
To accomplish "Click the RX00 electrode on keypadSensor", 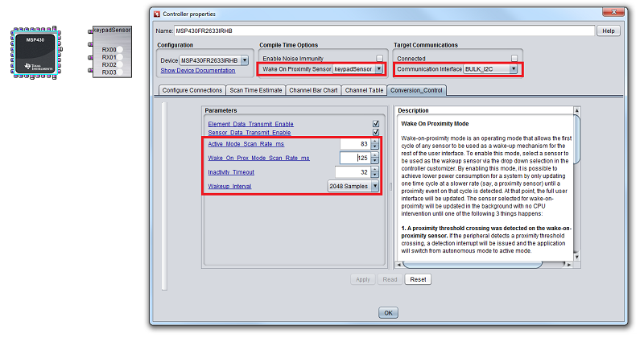I will pyautogui.click(x=109, y=49).
